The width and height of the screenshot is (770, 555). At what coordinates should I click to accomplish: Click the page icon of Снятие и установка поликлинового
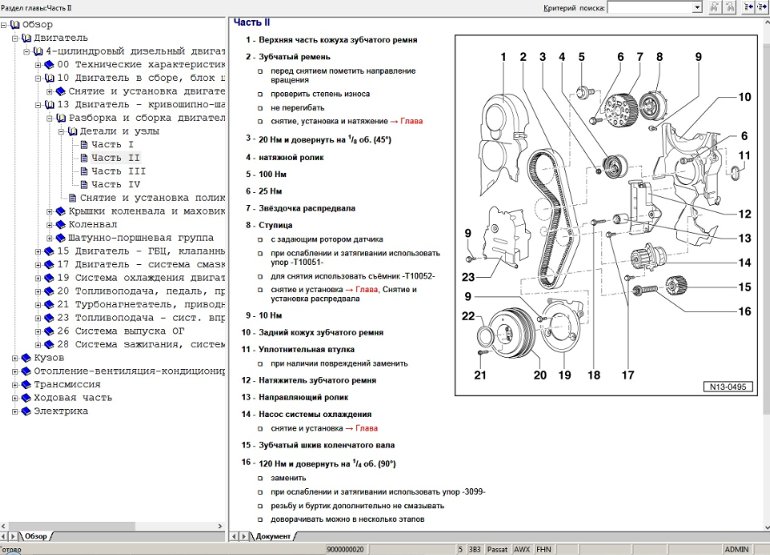(x=72, y=198)
